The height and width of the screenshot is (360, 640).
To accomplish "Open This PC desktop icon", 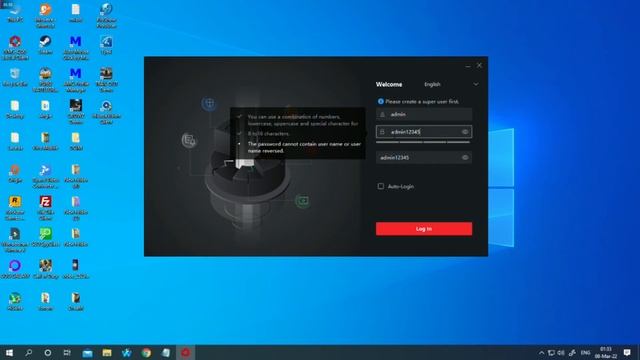I will point(15,12).
